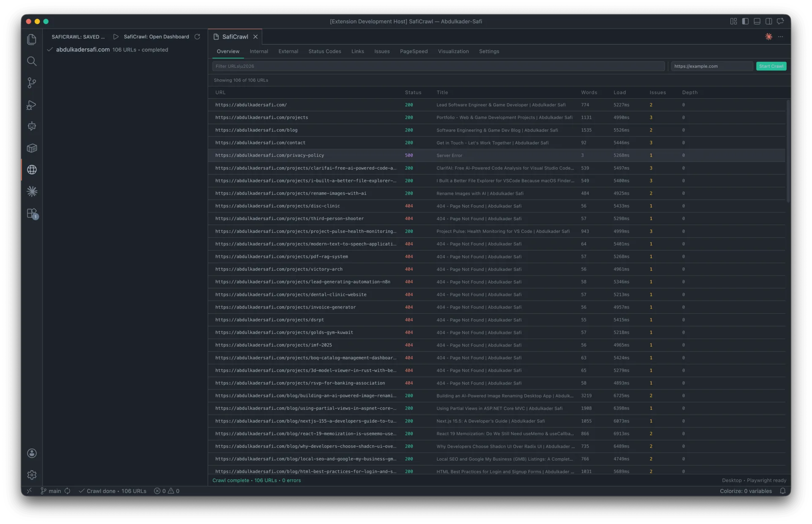
Task: Click the refresh icon in SafiCrawl sidebar header
Action: [x=197, y=37]
